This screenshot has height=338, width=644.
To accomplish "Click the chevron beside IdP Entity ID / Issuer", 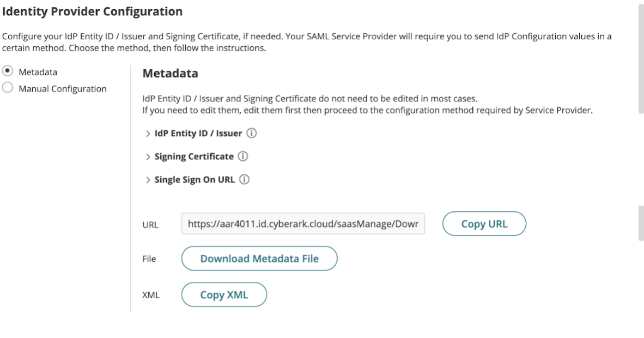I will click(147, 133).
